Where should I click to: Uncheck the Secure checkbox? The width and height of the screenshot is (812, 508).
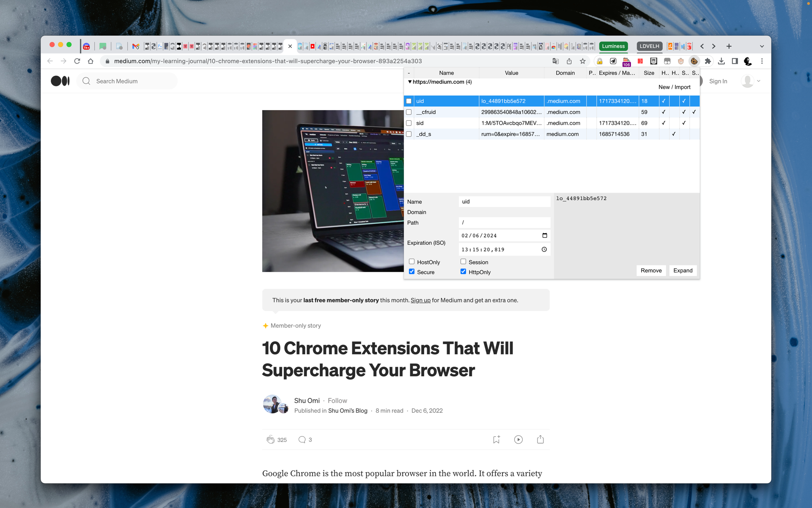coord(412,271)
